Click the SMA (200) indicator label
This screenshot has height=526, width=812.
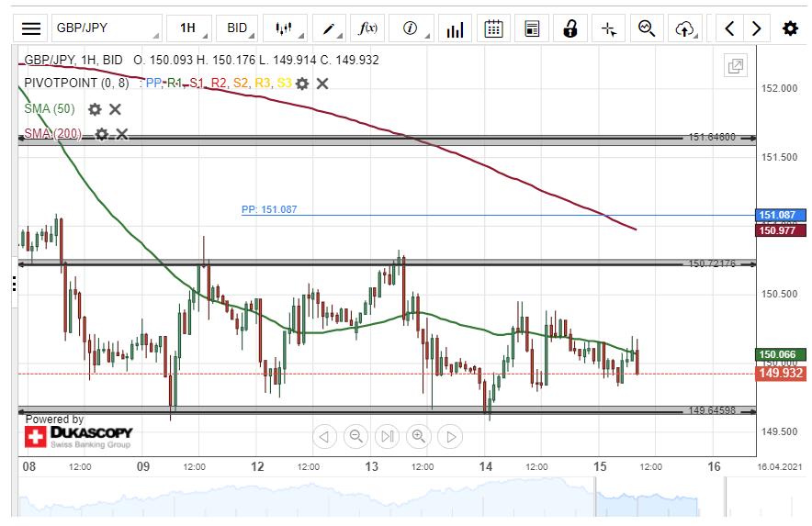point(53,134)
